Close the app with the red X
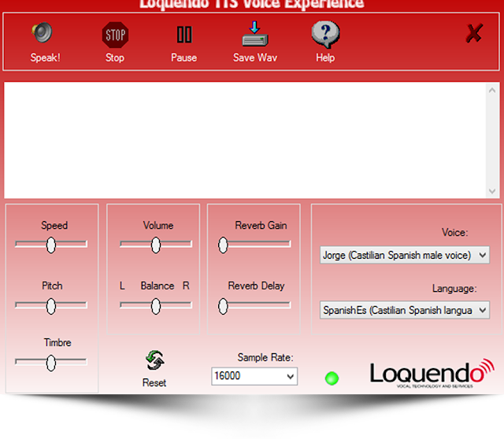 coord(474,33)
